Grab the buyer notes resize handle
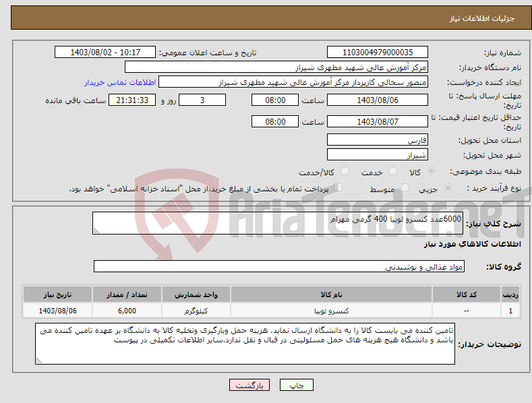Viewport: 532px width, 403px height. coord(39,361)
